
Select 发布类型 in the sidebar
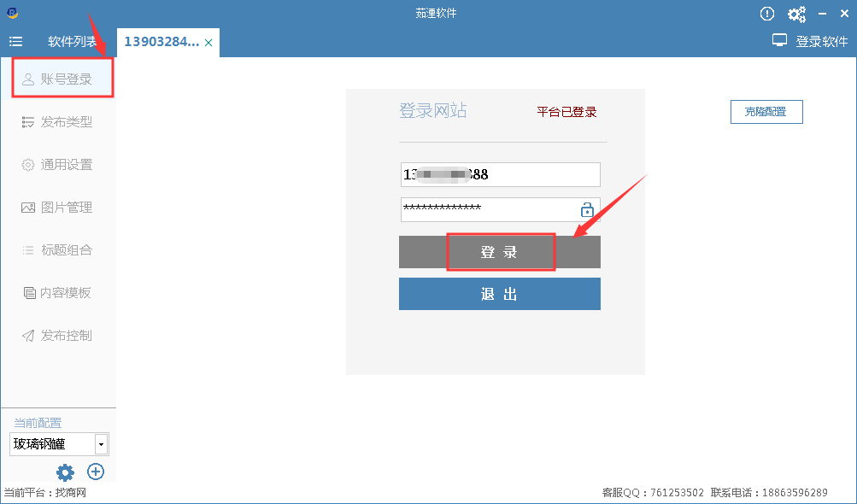pyautogui.click(x=65, y=122)
